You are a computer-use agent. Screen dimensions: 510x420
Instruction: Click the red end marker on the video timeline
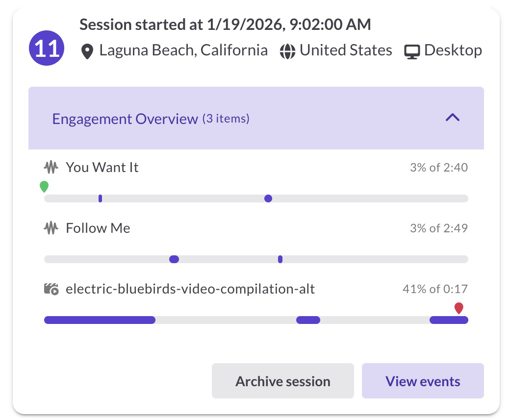click(459, 308)
